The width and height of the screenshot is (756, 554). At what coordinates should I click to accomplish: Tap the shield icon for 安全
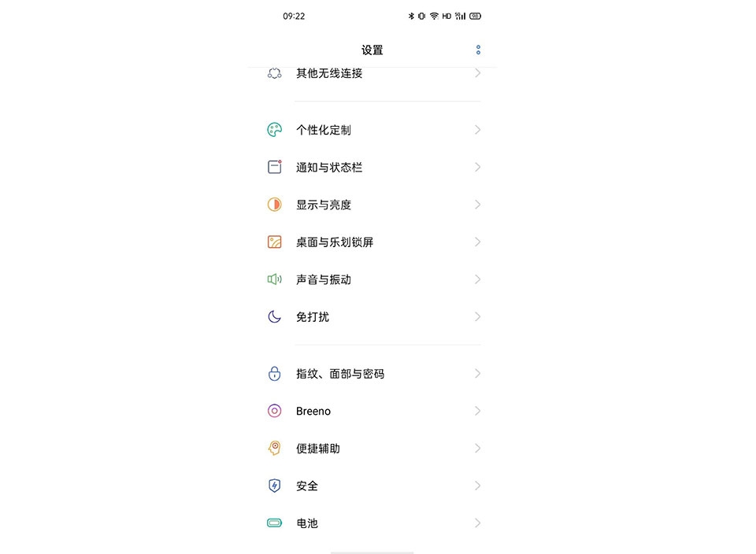click(274, 486)
